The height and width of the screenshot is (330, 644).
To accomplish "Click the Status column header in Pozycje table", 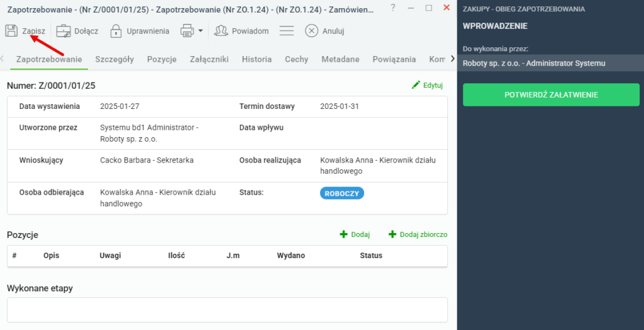I will click(x=371, y=256).
